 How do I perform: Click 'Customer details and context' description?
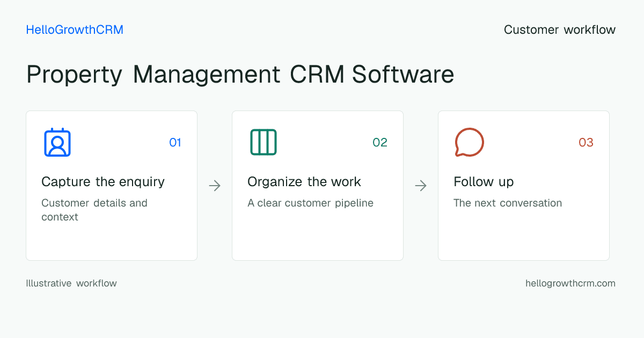coord(94,210)
